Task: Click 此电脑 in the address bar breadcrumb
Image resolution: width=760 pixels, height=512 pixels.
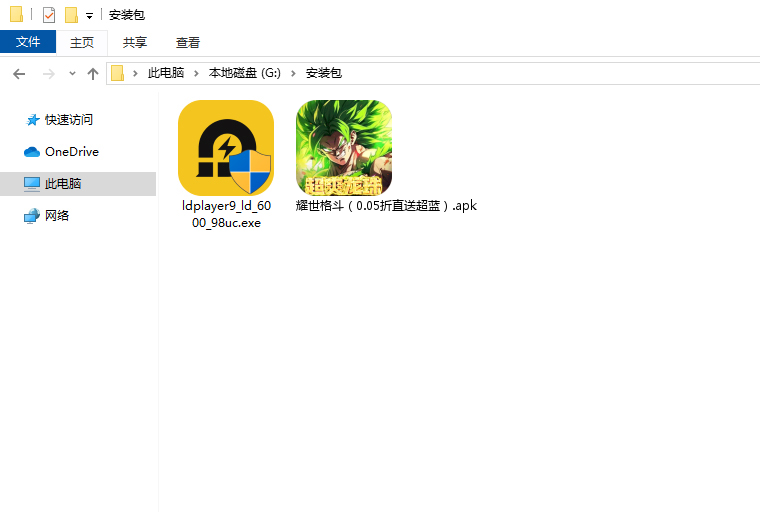Action: 165,74
